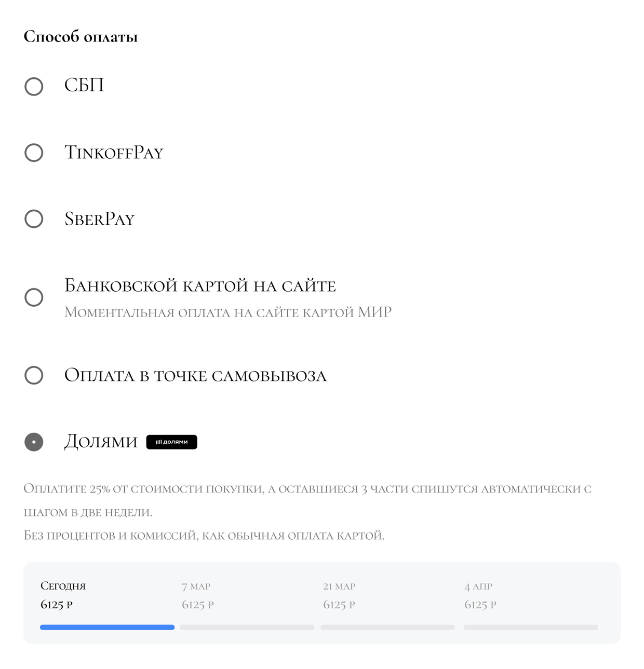Select the СБП radio button
This screenshot has height=669, width=644.
[x=34, y=86]
